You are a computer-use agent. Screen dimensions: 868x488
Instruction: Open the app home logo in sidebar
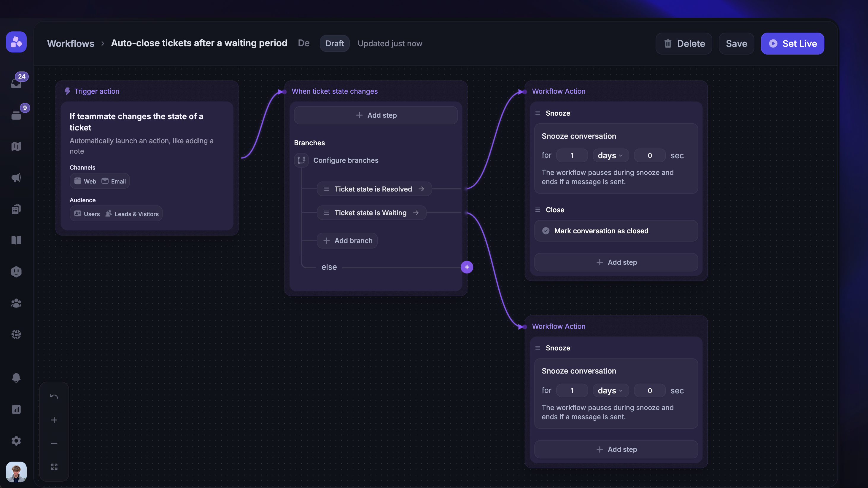(16, 42)
